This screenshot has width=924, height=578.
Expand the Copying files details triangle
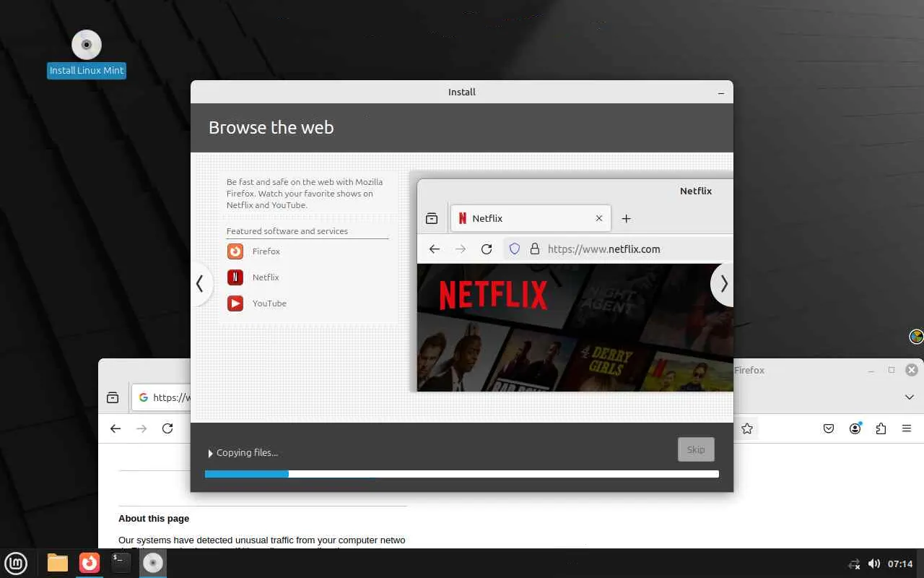(210, 453)
